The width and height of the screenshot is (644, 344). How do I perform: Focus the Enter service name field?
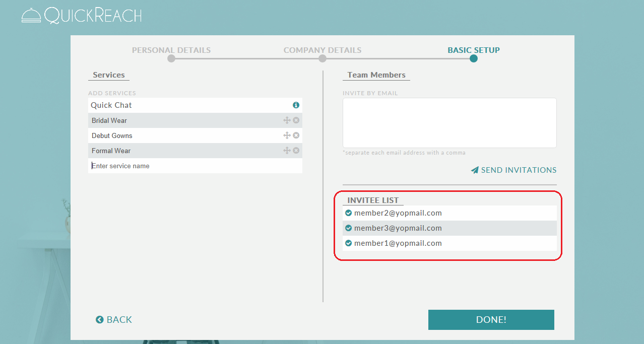pos(195,166)
